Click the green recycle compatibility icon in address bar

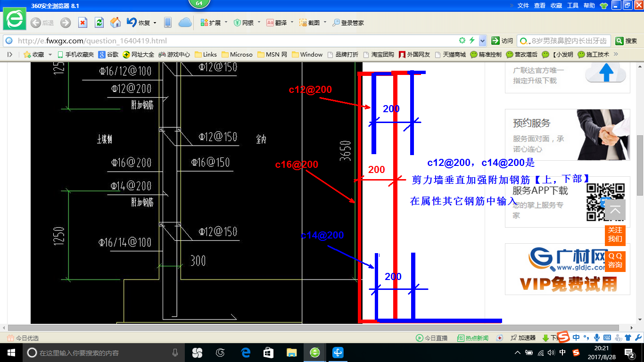(462, 41)
